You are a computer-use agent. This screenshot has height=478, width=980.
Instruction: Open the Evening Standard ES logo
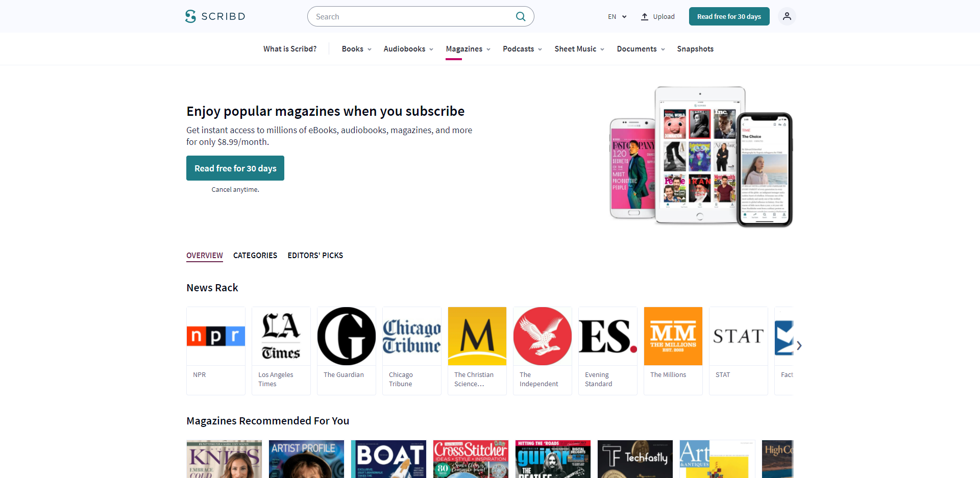tap(608, 336)
